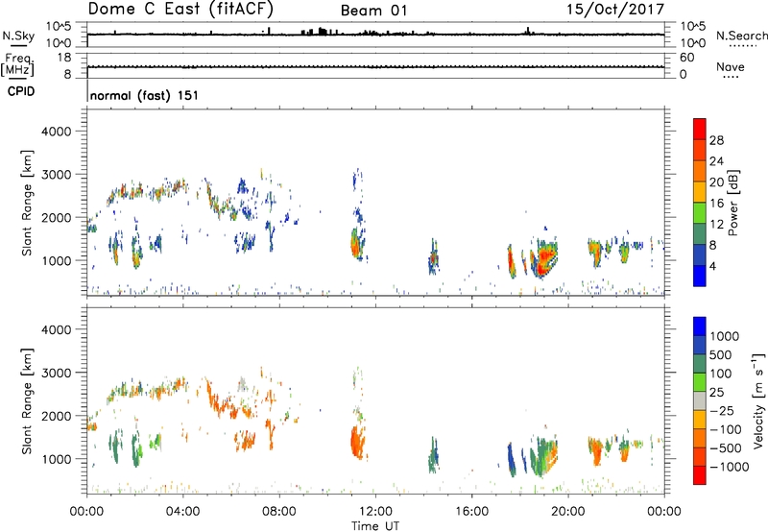Click the '500' velocity colorbar tick value
Screen dimensions: 768x532
pyautogui.click(x=721, y=355)
